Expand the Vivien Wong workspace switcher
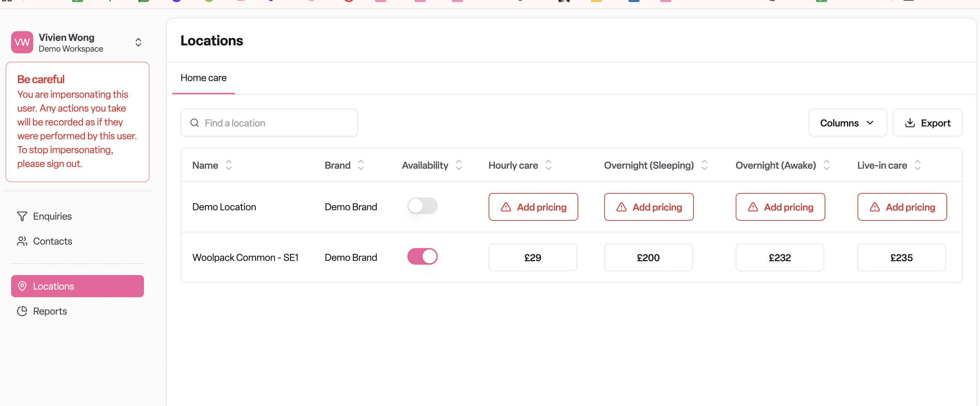Screen dimensions: 980x406 click(x=138, y=42)
